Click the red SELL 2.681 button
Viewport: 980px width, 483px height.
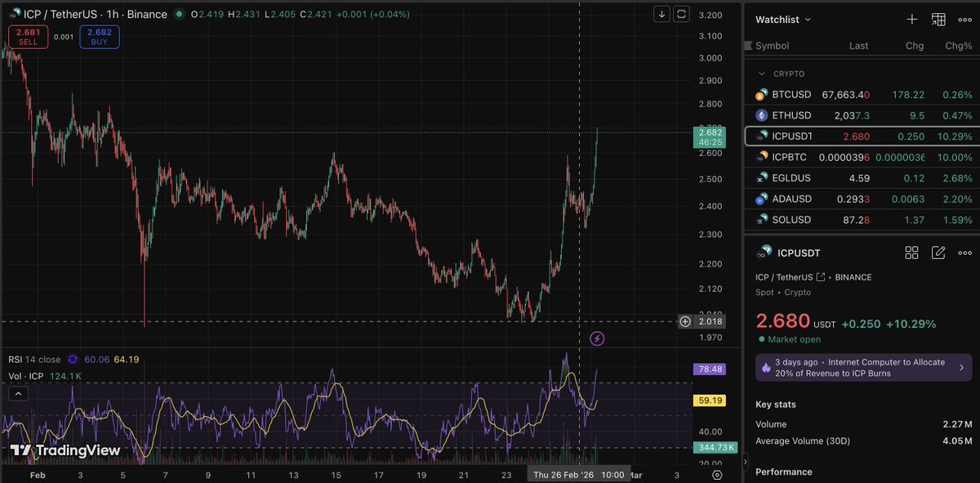click(x=29, y=37)
